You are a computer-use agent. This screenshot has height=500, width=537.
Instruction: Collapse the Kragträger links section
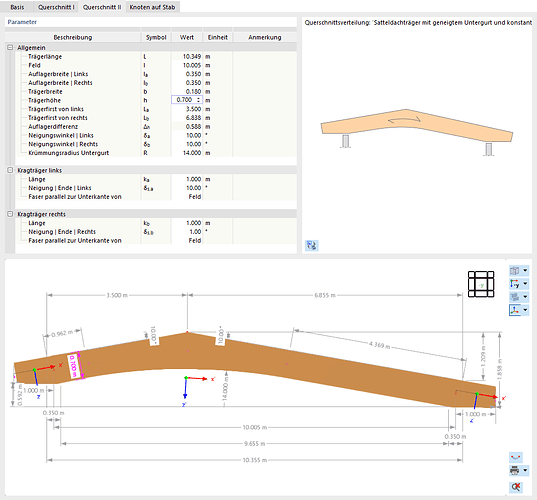pyautogui.click(x=10, y=170)
